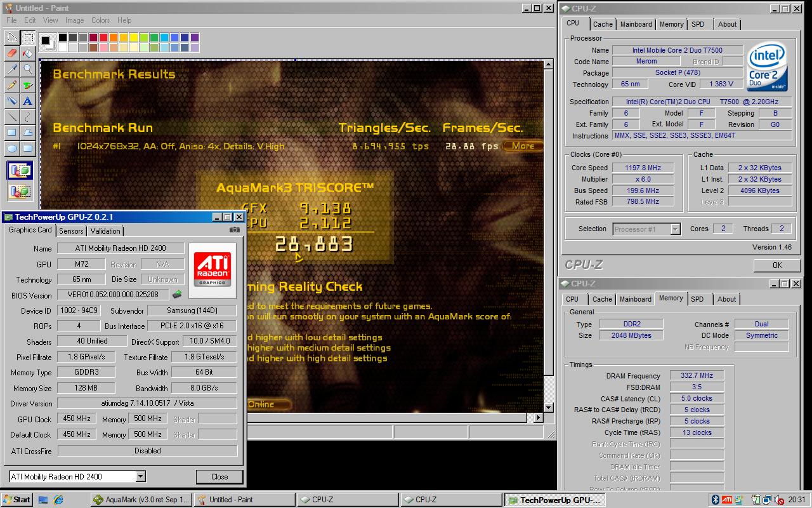The image size is (812, 508).
Task: Pick the purple color swatch in palette
Action: [195, 38]
